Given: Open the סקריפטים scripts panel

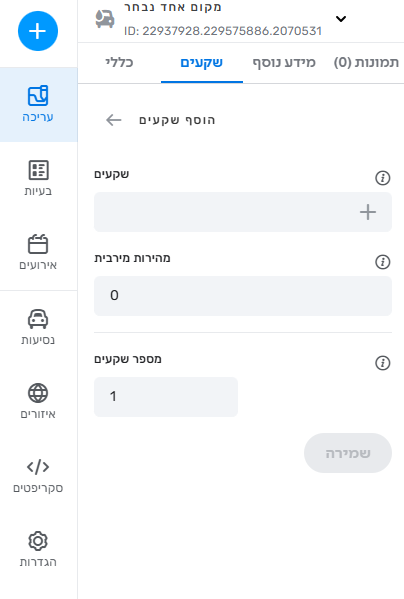Looking at the screenshot, I should 38,476.
